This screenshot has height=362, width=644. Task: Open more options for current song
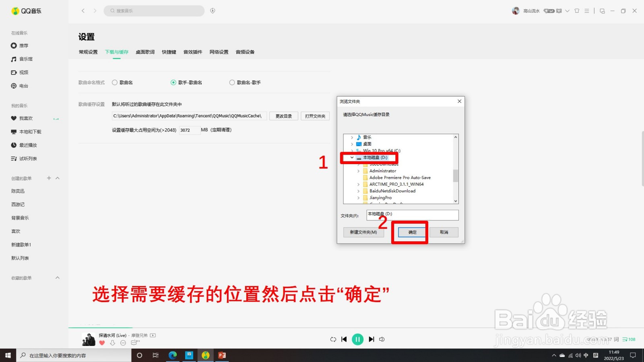click(x=123, y=343)
